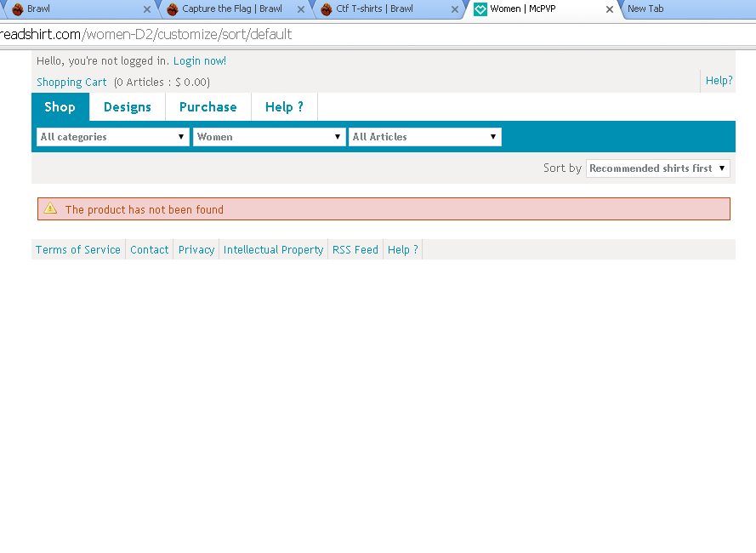Click the Brawl tab favicon
Screen dimensions: 756x553
(x=17, y=9)
